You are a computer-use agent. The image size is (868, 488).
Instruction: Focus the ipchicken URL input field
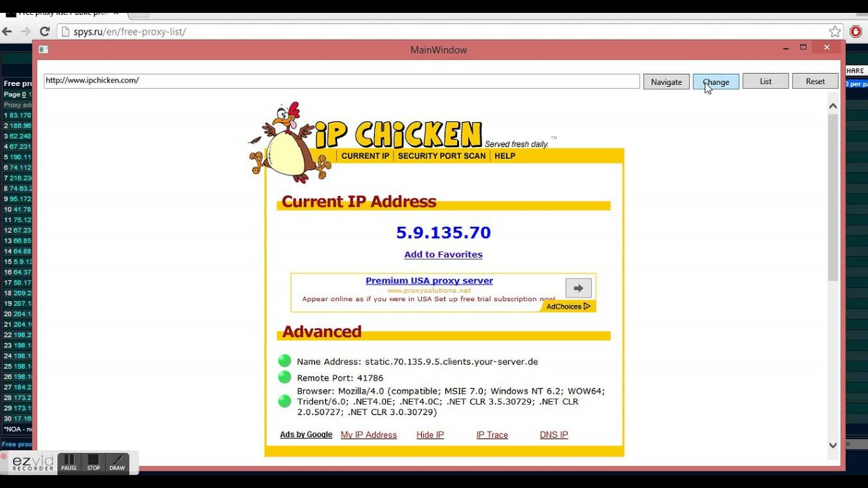[x=342, y=81]
